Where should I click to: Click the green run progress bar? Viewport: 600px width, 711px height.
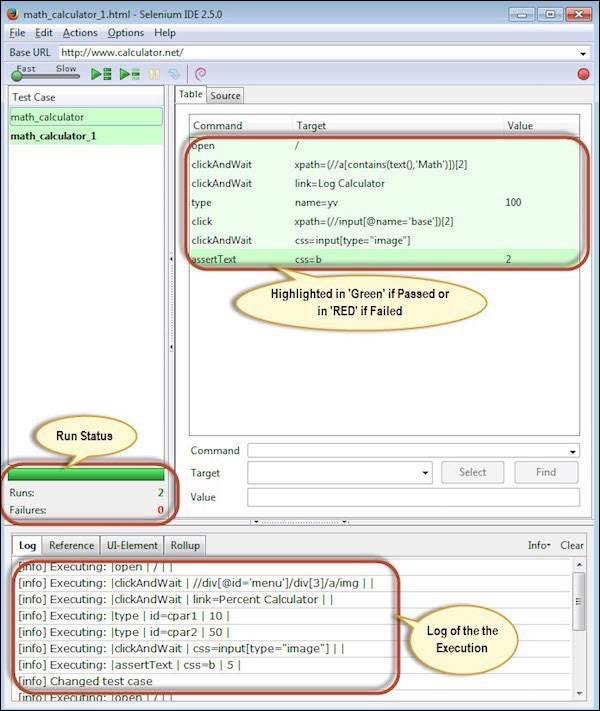(86, 475)
